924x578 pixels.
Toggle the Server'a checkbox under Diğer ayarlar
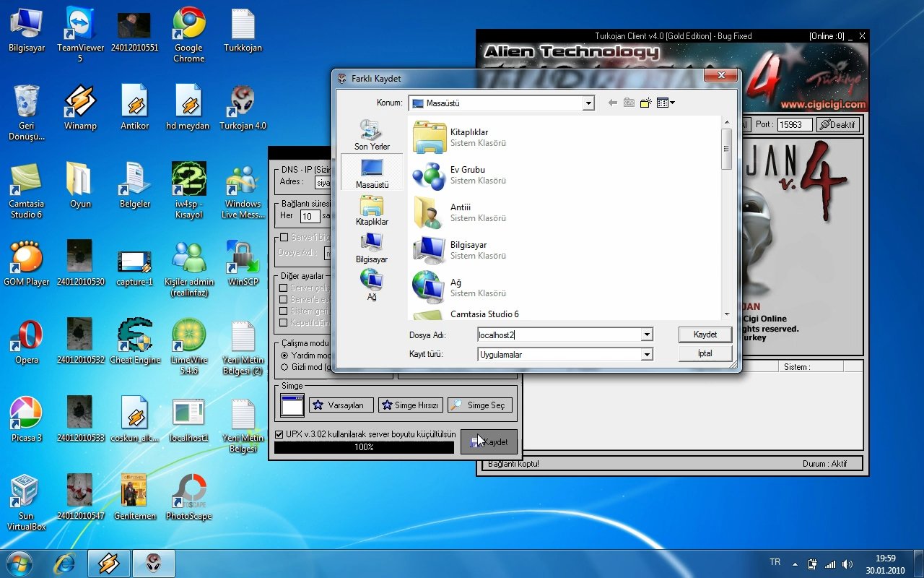tap(284, 299)
